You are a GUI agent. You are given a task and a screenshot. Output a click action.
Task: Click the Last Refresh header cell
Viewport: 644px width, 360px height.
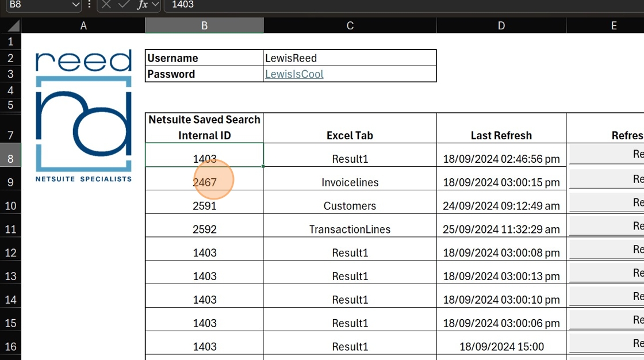coord(501,128)
